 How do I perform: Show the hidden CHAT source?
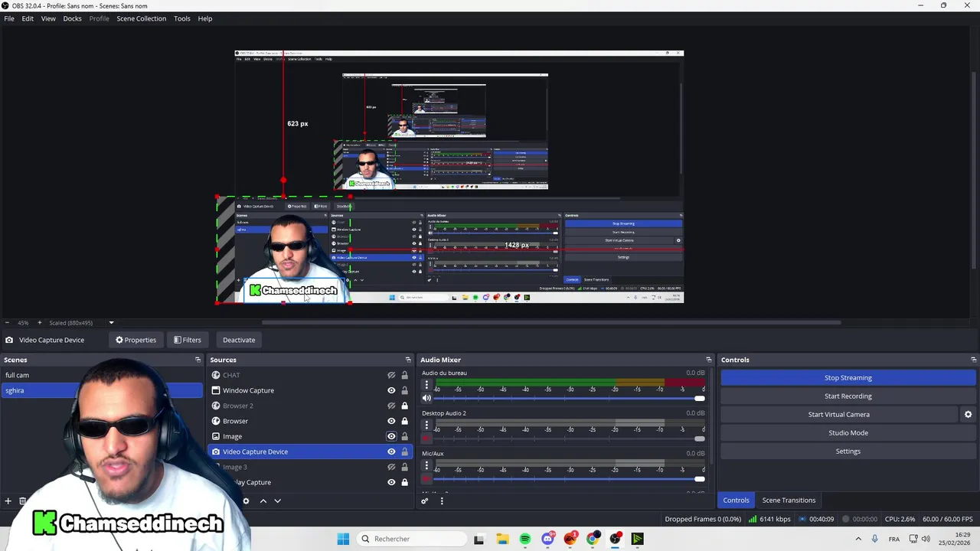(x=391, y=375)
